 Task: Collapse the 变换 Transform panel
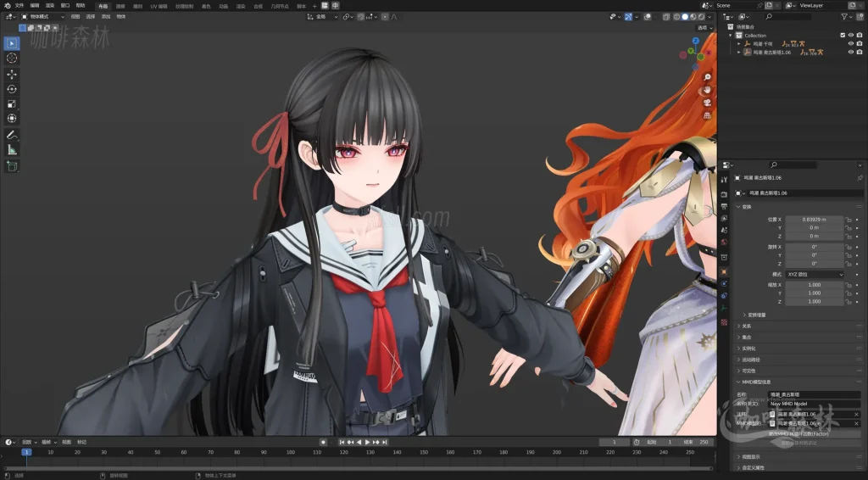pyautogui.click(x=738, y=207)
